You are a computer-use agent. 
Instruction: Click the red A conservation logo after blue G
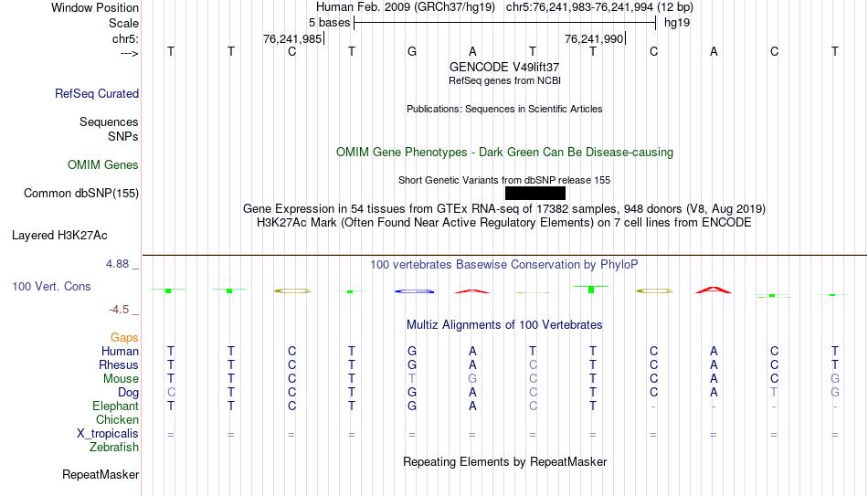point(472,290)
